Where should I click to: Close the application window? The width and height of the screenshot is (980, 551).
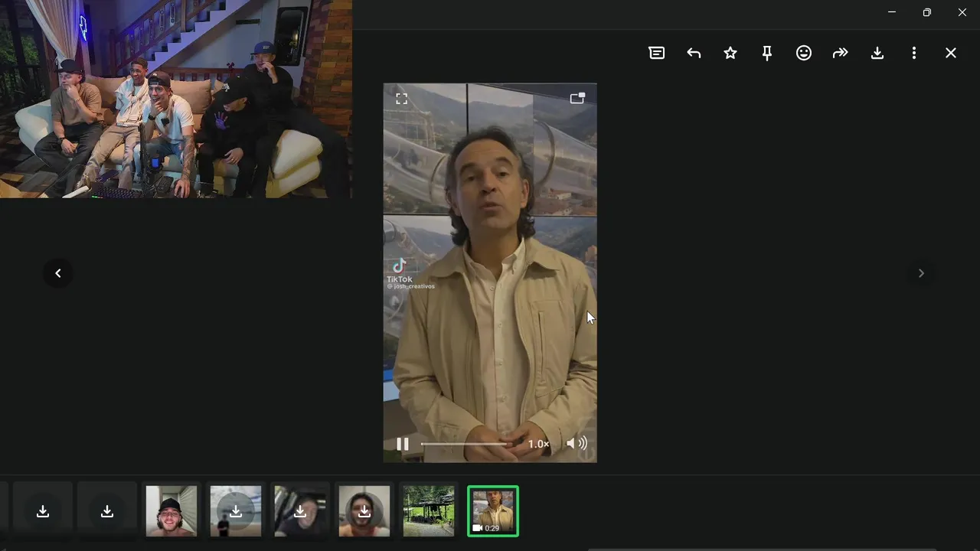tap(962, 12)
